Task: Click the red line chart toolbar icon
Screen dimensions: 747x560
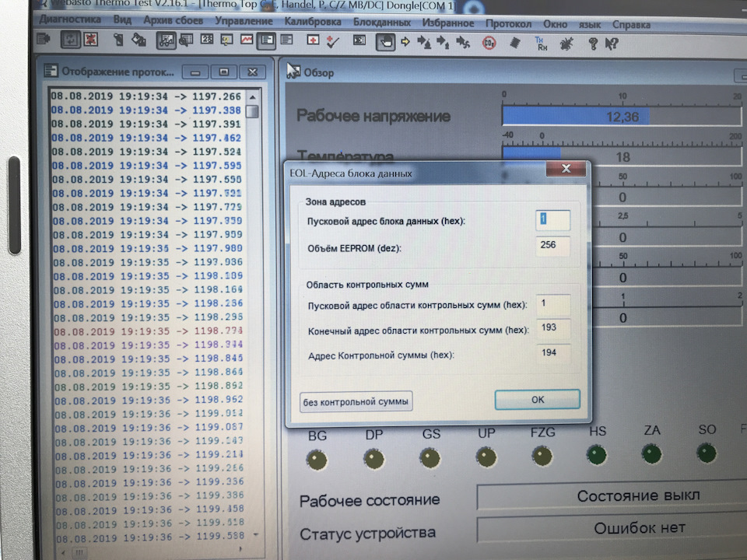Action: (x=247, y=40)
